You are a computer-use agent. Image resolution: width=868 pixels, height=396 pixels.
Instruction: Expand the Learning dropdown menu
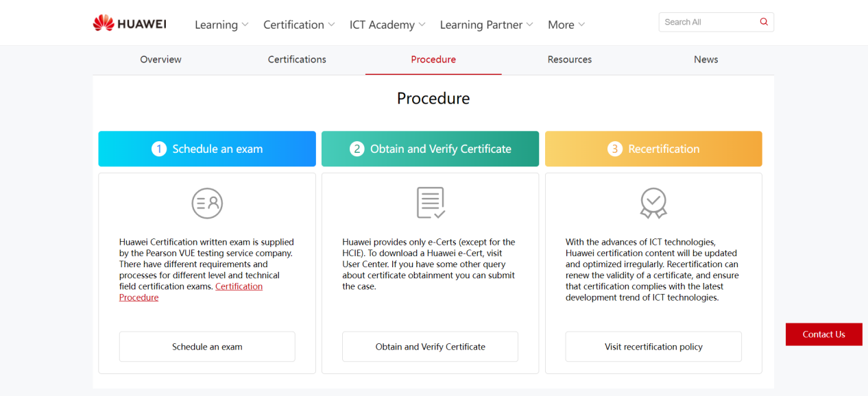tap(221, 25)
